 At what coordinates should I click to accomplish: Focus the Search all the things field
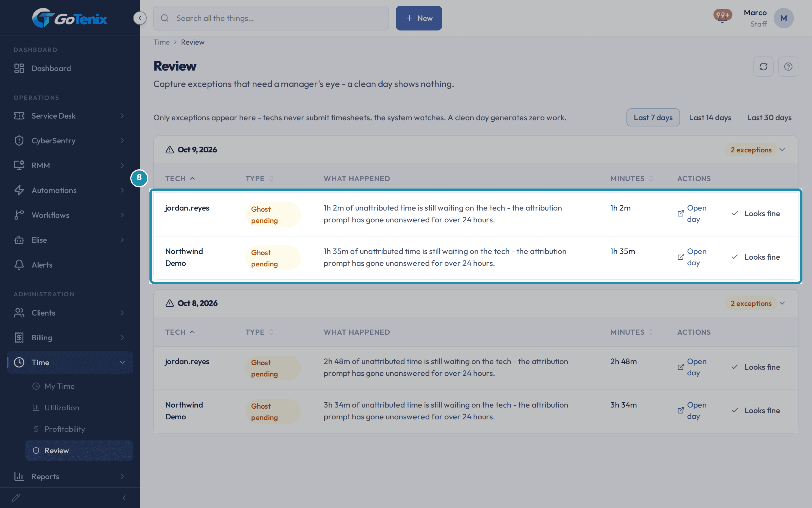pyautogui.click(x=271, y=18)
